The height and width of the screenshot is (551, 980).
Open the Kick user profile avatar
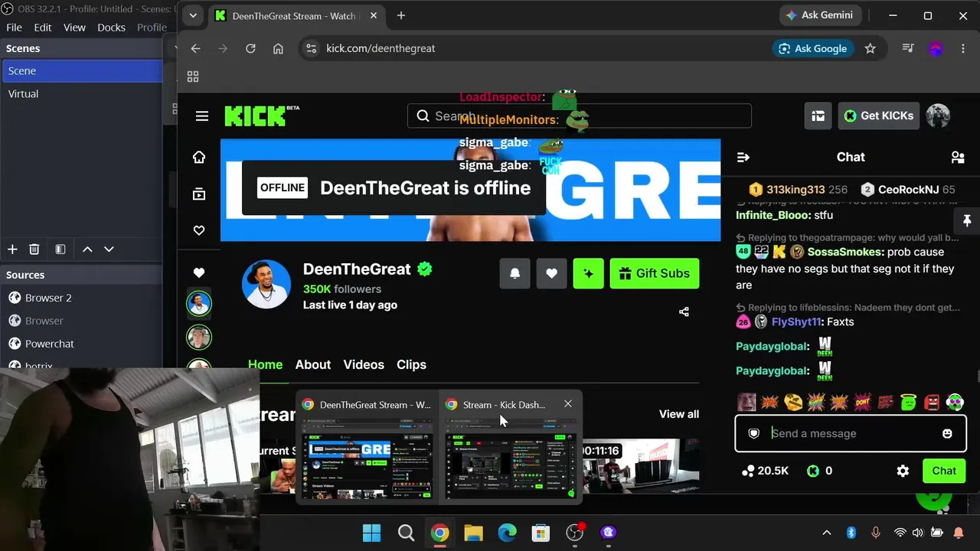[x=938, y=116]
